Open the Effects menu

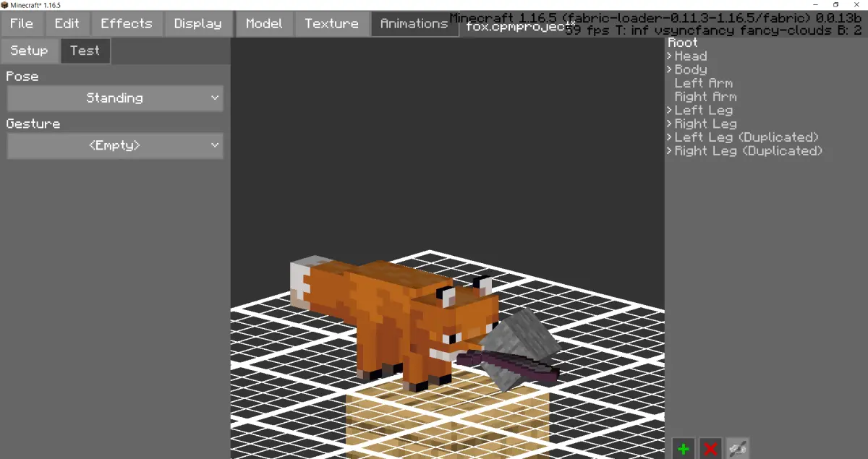(127, 24)
